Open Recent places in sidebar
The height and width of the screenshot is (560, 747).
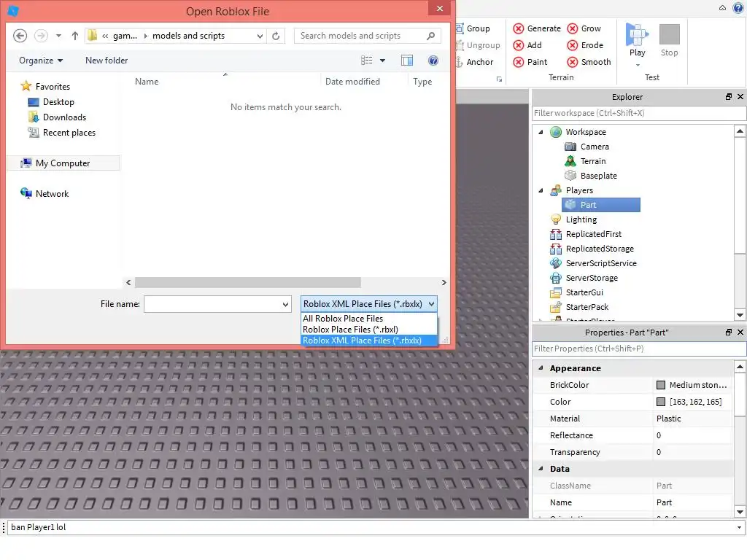coord(61,133)
